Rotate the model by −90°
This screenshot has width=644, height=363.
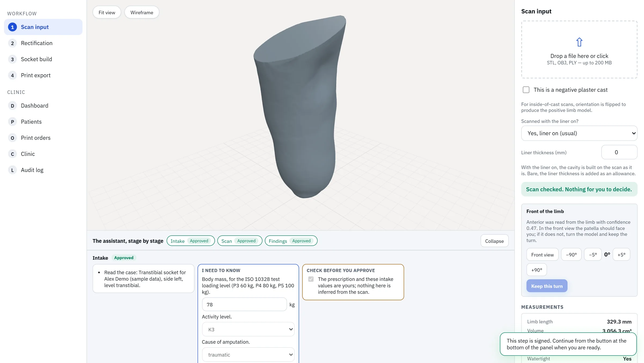pyautogui.click(x=571, y=255)
